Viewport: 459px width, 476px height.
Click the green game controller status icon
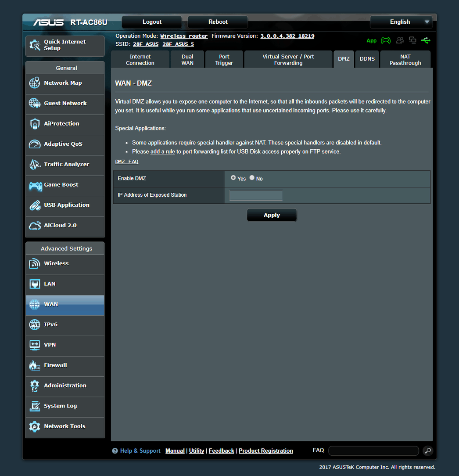coord(386,40)
